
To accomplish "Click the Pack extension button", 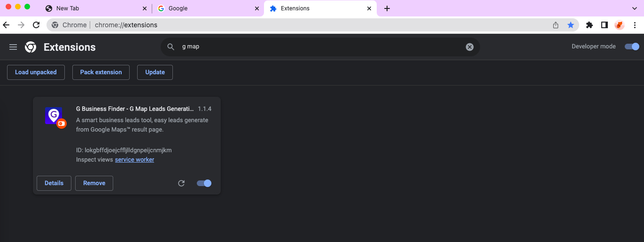I will pos(101,72).
